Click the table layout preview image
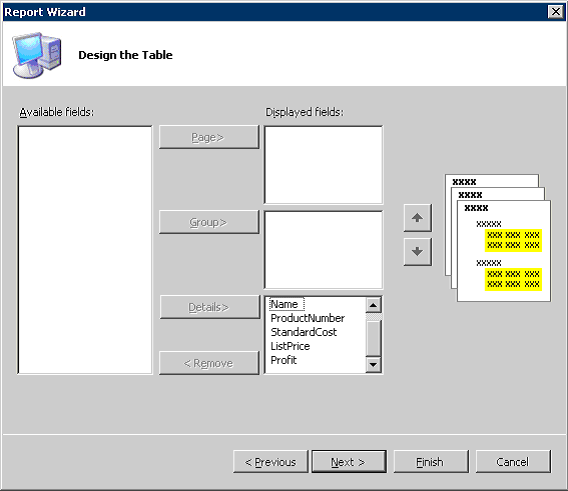568x491 pixels. (498, 238)
